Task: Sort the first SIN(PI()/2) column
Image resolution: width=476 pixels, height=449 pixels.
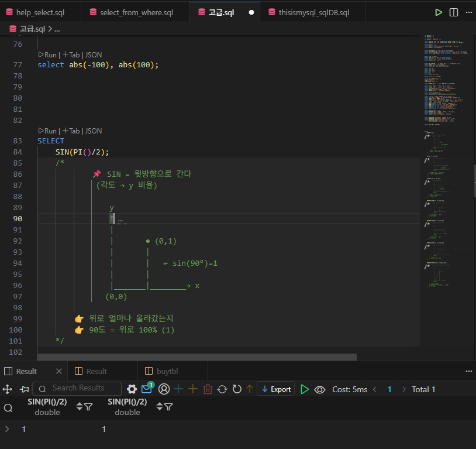Action: point(79,406)
